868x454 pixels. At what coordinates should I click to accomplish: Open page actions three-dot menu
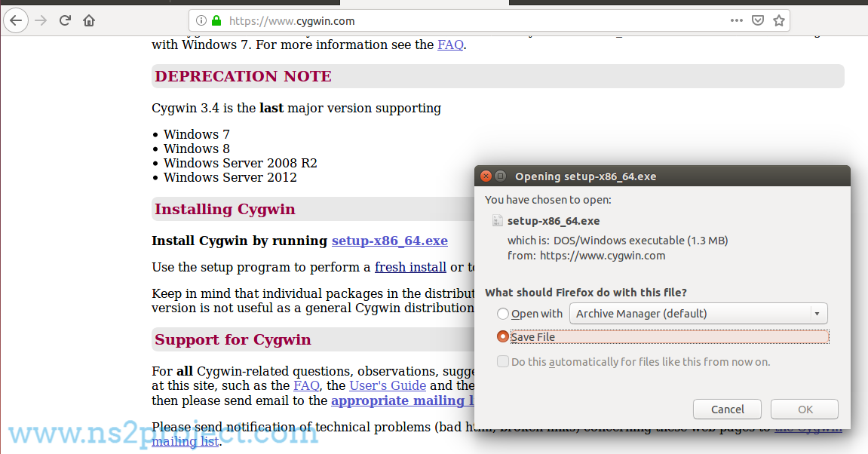[x=736, y=21]
